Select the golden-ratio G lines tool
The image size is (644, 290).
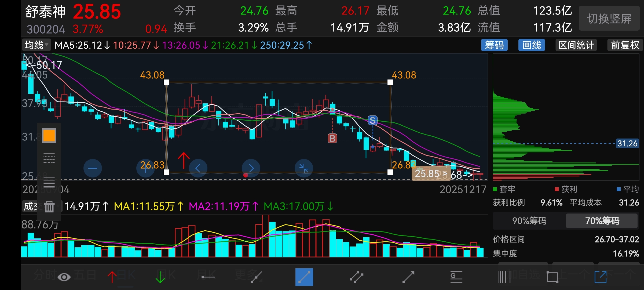[x=456, y=277]
